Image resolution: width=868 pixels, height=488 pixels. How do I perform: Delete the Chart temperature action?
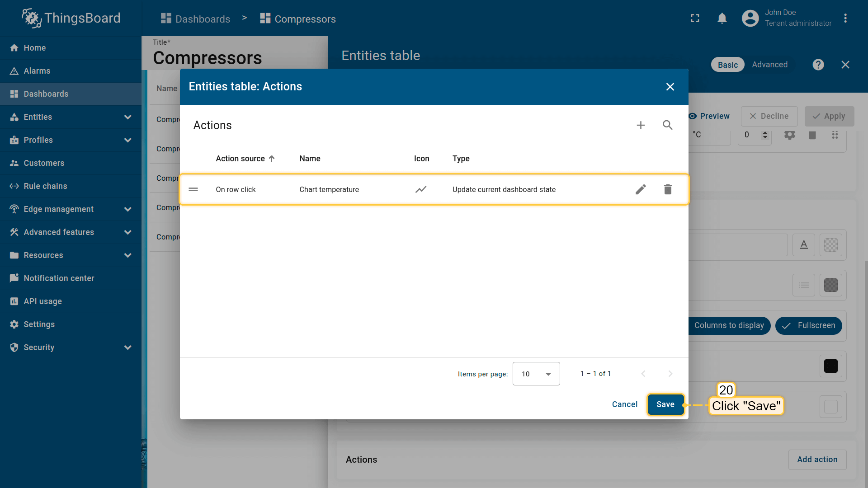[x=668, y=189]
